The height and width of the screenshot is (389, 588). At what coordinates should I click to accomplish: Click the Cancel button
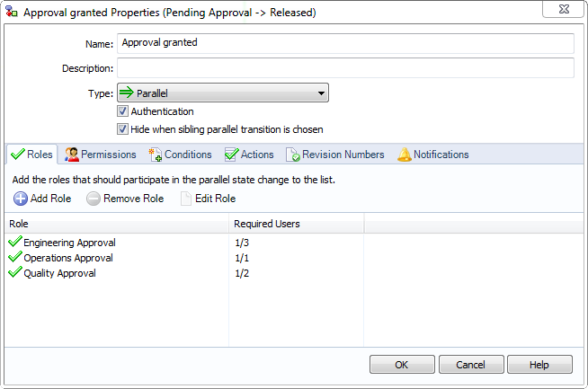[470, 364]
